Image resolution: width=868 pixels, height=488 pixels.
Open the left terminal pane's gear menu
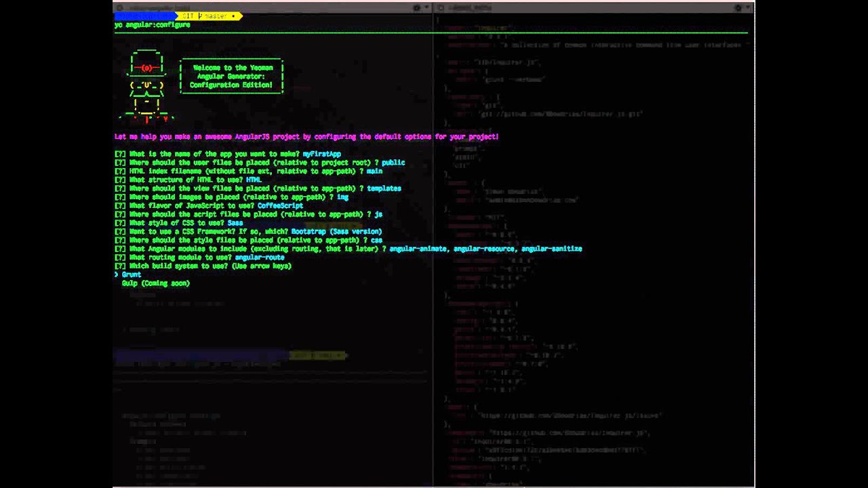point(417,7)
